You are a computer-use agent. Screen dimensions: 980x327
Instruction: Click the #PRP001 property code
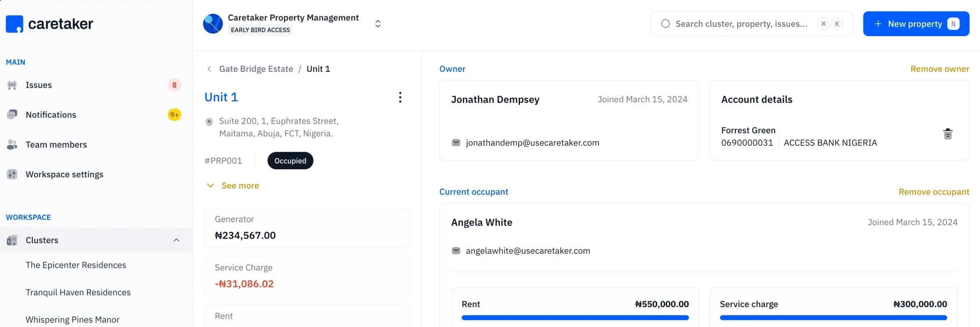(x=223, y=161)
